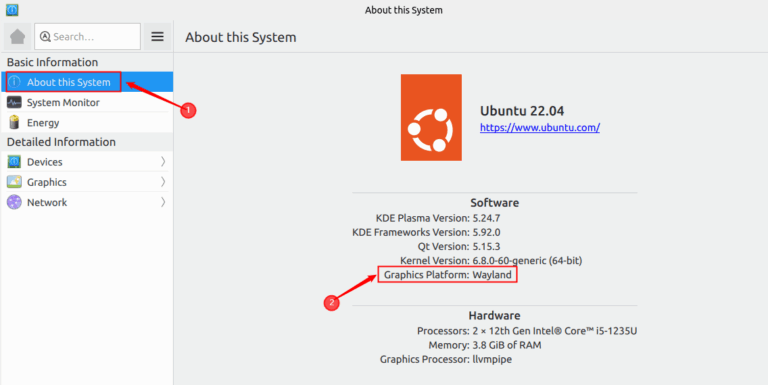Click the Energy battery icon

tap(14, 122)
